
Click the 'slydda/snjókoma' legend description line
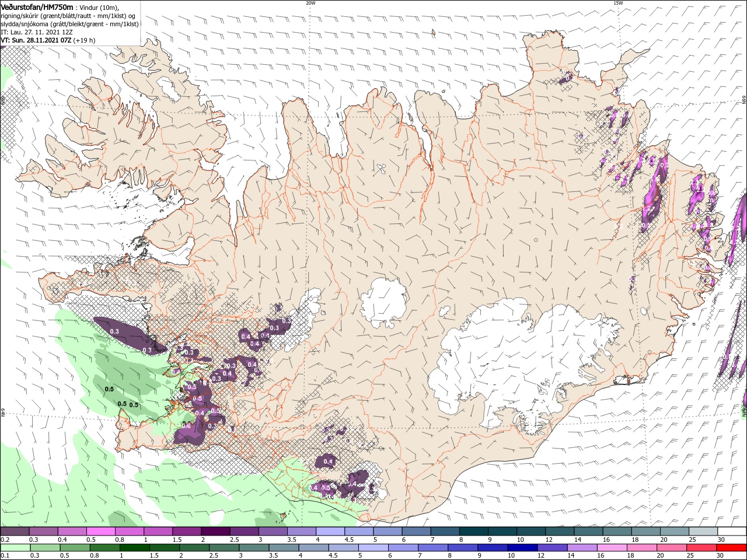[70, 24]
